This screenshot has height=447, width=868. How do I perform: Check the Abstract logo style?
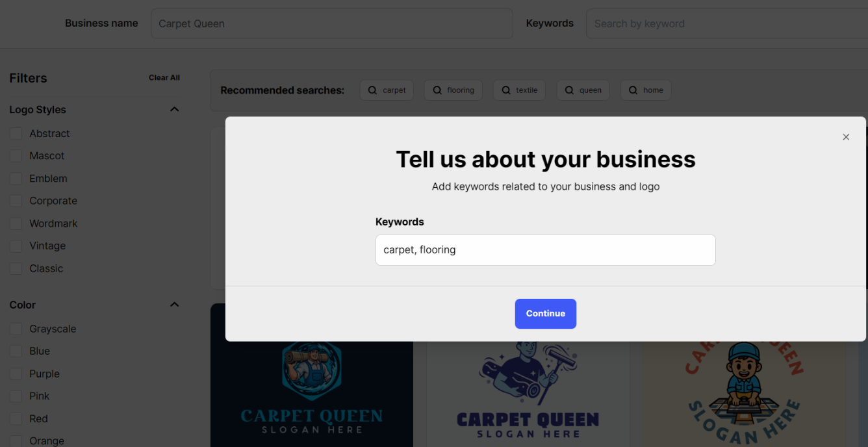point(16,134)
